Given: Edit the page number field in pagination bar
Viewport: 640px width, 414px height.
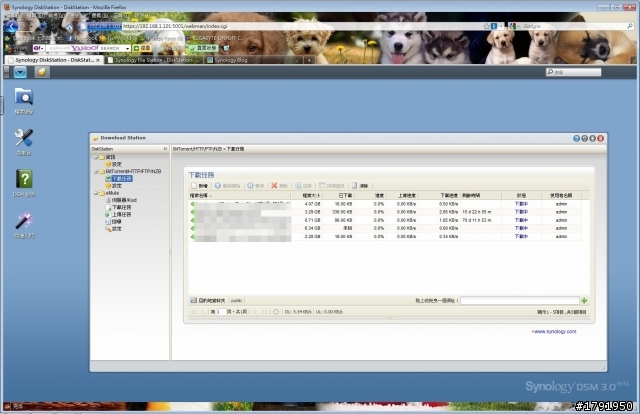Looking at the screenshot, I should click(221, 312).
